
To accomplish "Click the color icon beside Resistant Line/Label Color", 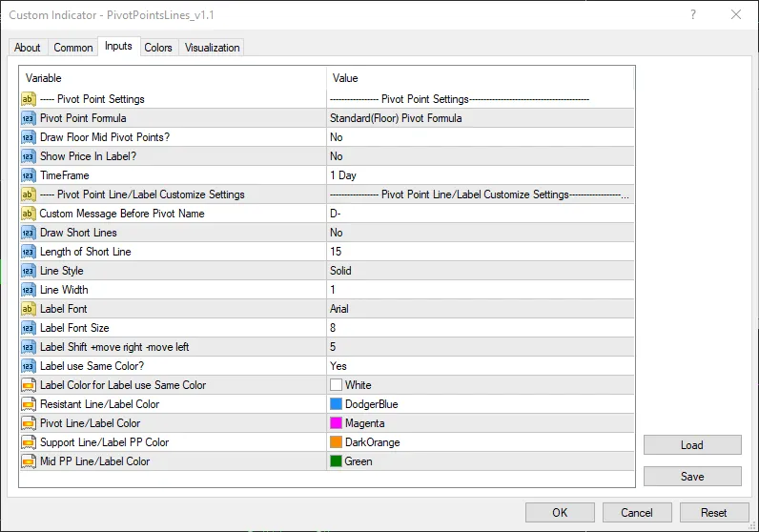I will [28, 404].
